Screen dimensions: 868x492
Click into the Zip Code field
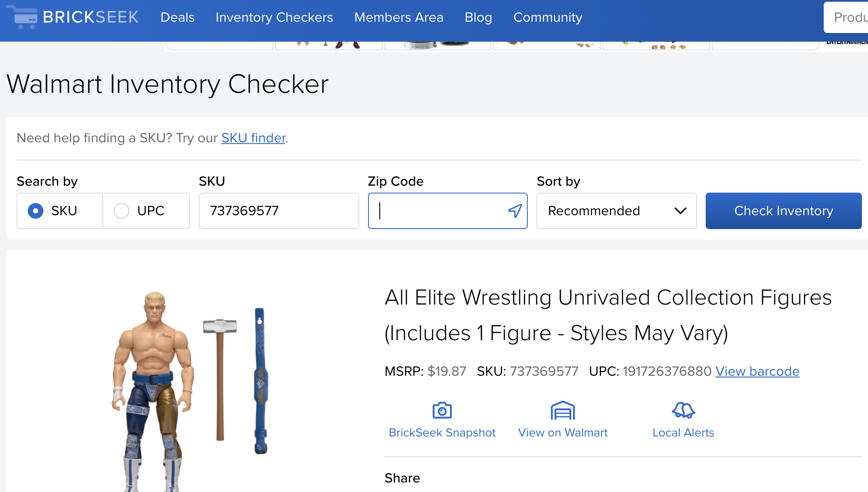click(438, 211)
